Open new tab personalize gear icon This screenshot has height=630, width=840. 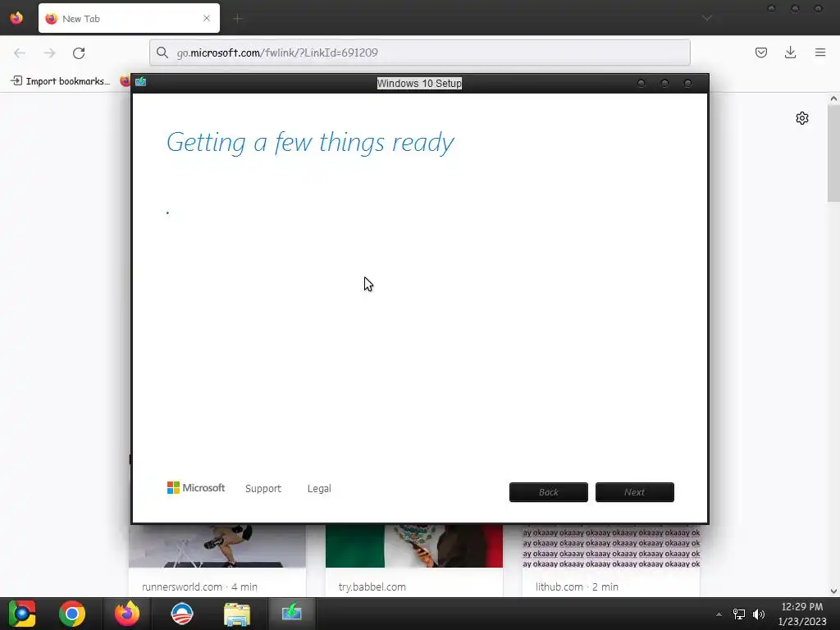tap(802, 118)
